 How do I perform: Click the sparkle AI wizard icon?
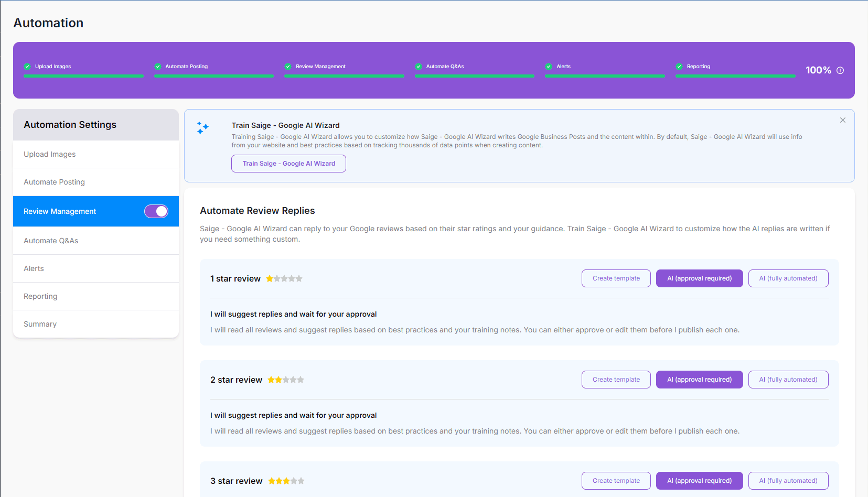(202, 128)
